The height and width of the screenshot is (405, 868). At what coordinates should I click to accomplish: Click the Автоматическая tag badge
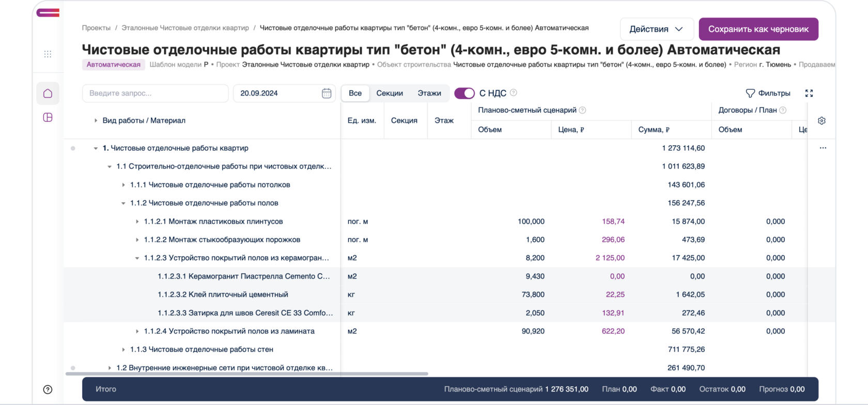[x=113, y=65]
